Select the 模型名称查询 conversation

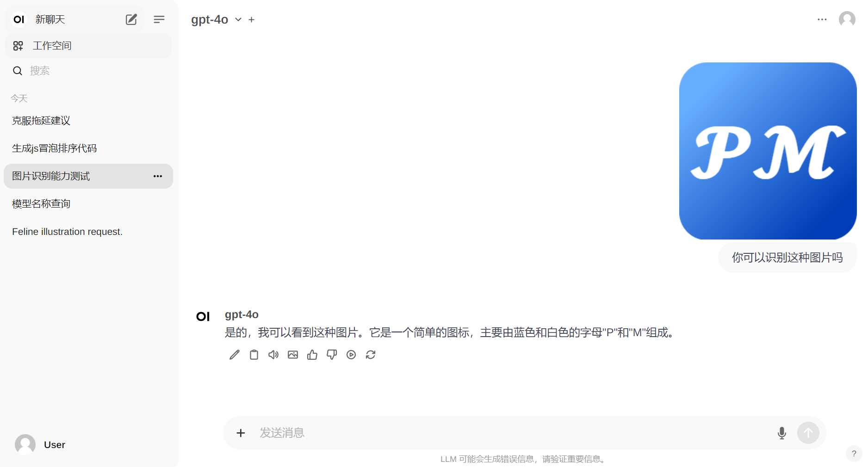(x=41, y=203)
